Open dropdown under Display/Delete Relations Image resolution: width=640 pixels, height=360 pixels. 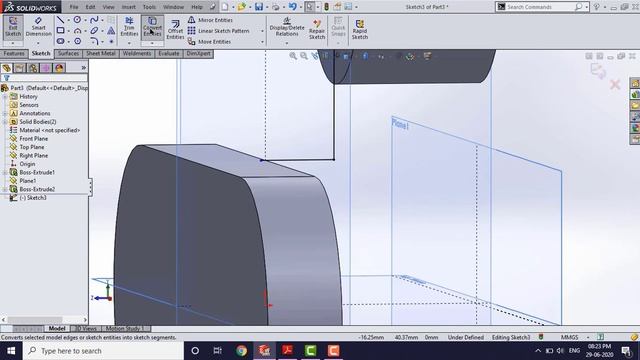[287, 43]
